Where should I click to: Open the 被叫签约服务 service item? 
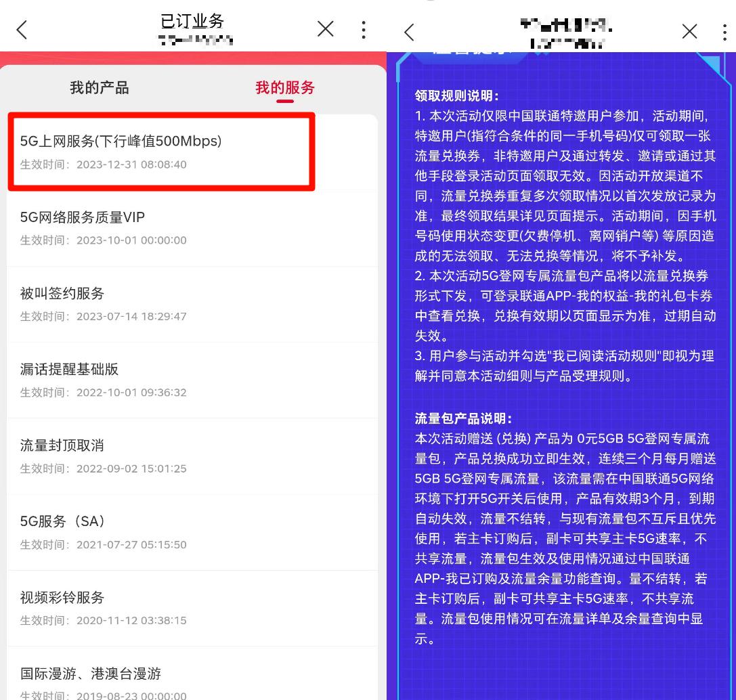pos(160,303)
